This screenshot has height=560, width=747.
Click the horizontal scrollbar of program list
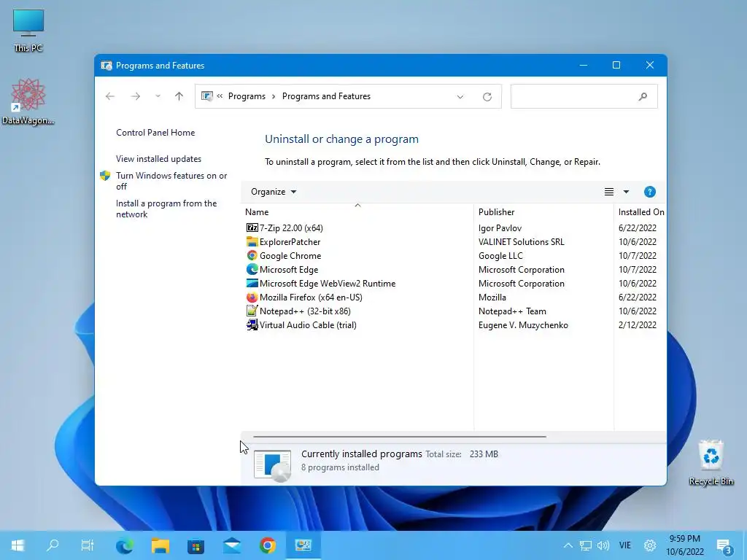pos(399,436)
